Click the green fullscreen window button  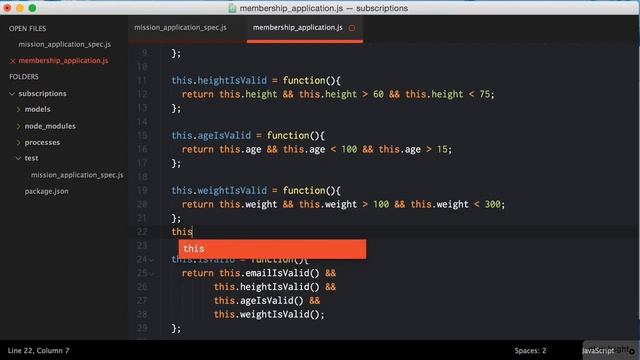tap(32, 8)
